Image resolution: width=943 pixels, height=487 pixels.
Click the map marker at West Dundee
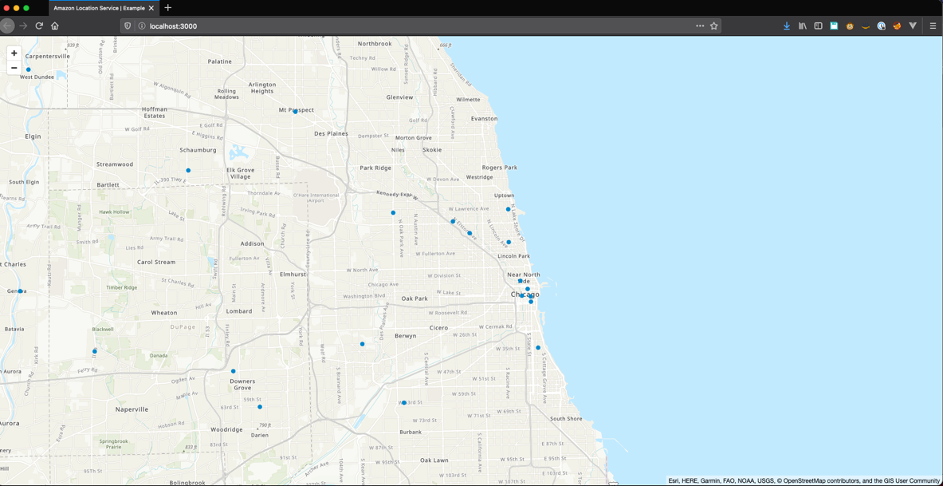[28, 70]
